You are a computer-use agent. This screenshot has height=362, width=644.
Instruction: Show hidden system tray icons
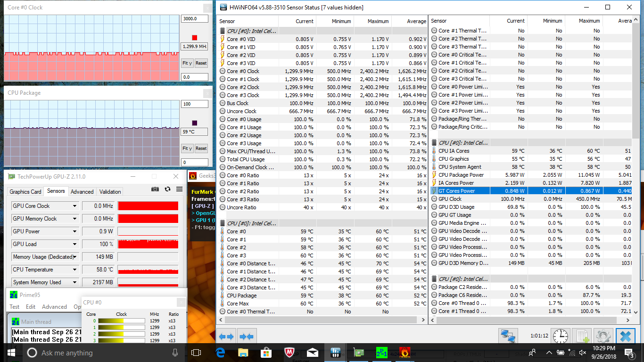pos(549,353)
